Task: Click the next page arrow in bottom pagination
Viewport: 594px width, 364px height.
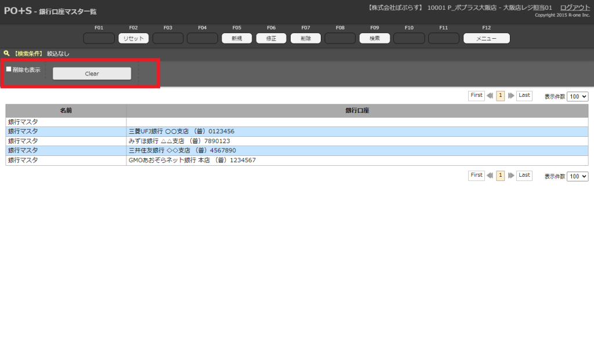Action: click(511, 176)
